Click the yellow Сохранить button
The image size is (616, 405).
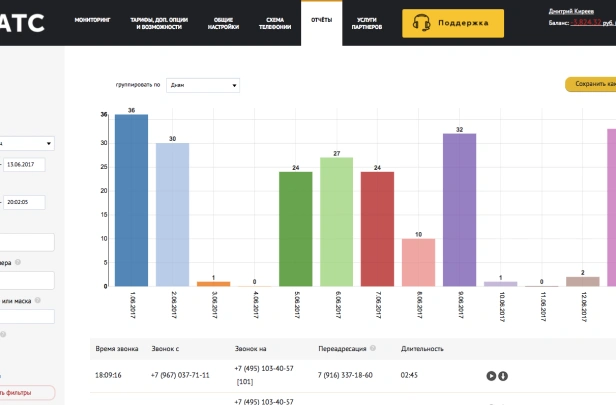[591, 84]
